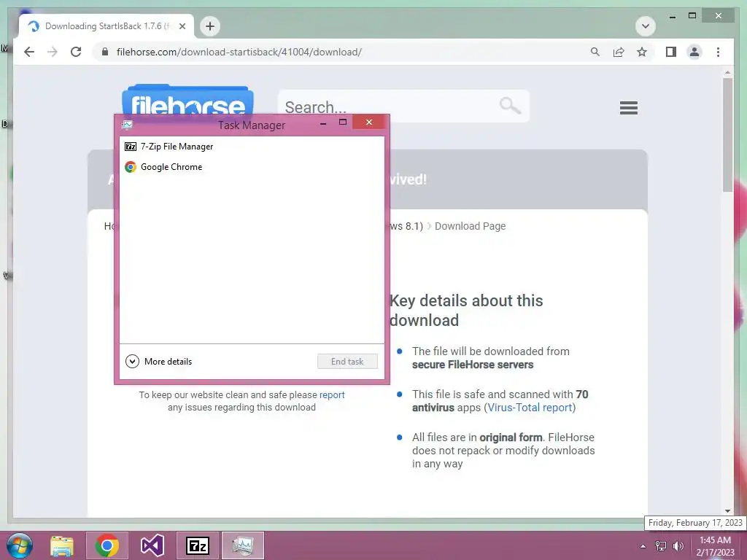
Task: Click the Chrome icon in Task Manager list
Action: pos(131,167)
